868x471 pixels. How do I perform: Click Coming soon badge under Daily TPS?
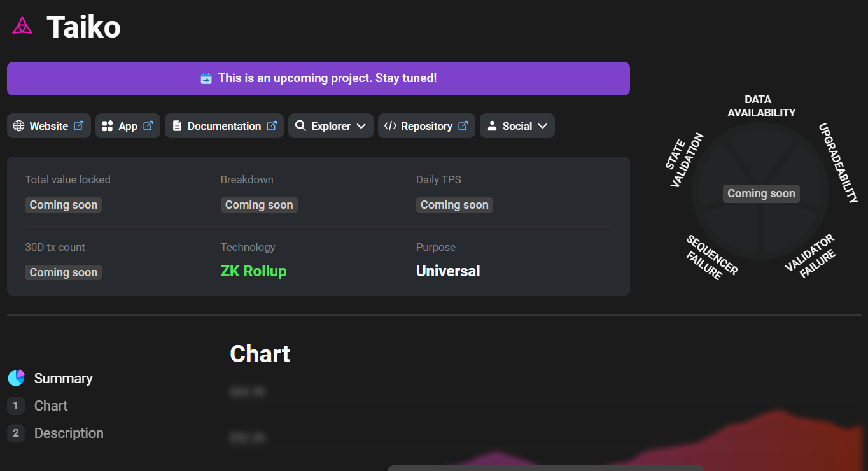[454, 205]
